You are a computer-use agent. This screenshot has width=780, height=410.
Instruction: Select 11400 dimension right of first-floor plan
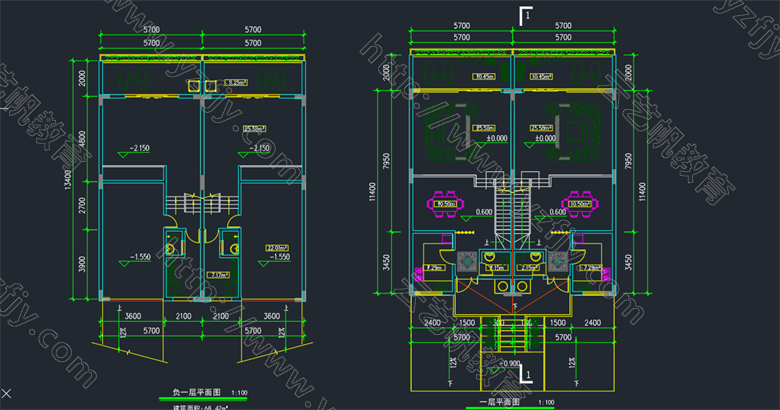(x=642, y=192)
